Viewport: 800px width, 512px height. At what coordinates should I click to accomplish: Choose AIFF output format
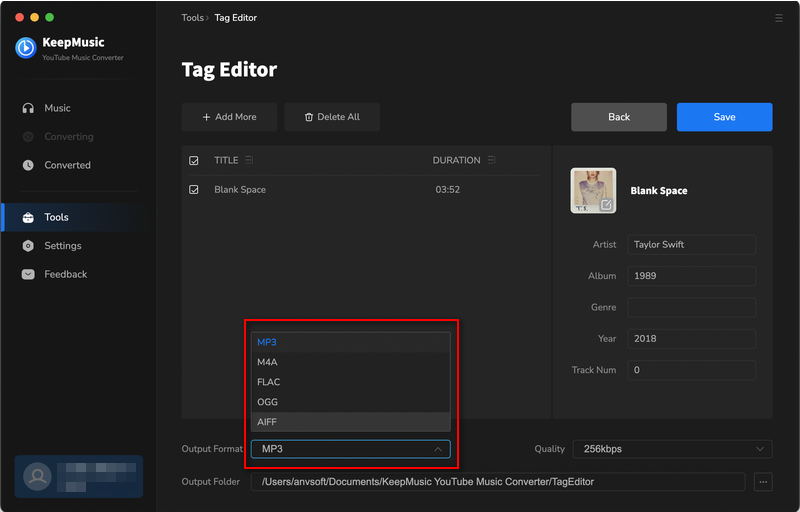[351, 422]
